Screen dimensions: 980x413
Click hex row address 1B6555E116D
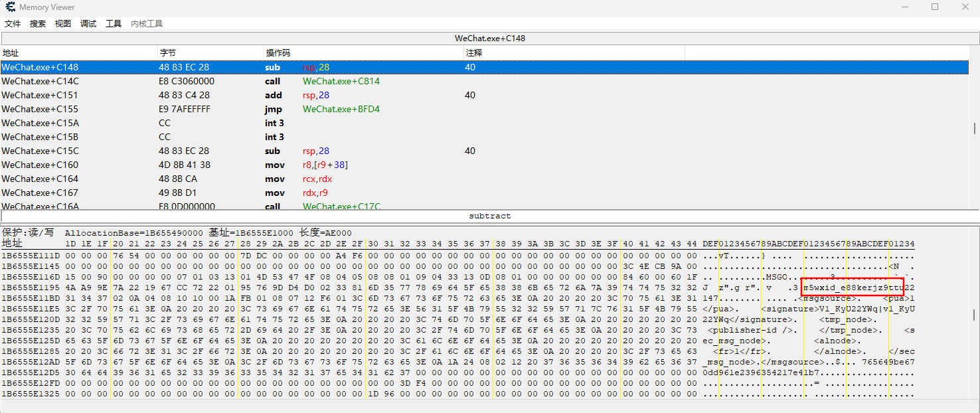coord(31,277)
